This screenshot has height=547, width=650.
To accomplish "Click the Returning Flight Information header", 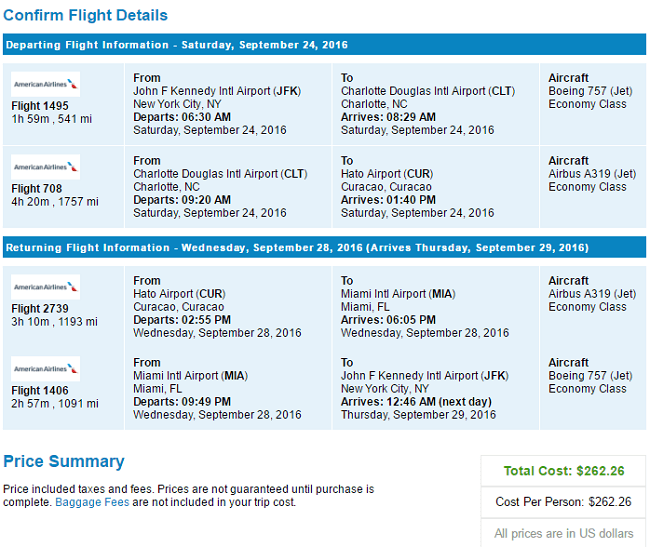I will point(297,247).
